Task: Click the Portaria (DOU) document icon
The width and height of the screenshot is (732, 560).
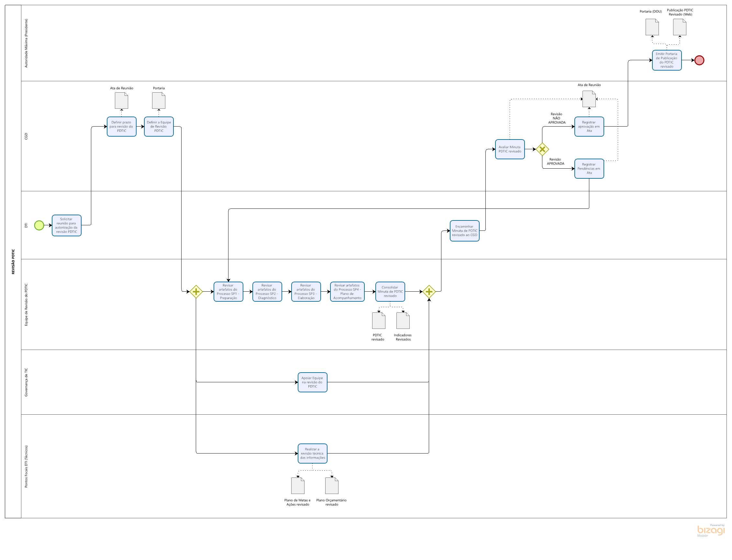Action: point(652,27)
